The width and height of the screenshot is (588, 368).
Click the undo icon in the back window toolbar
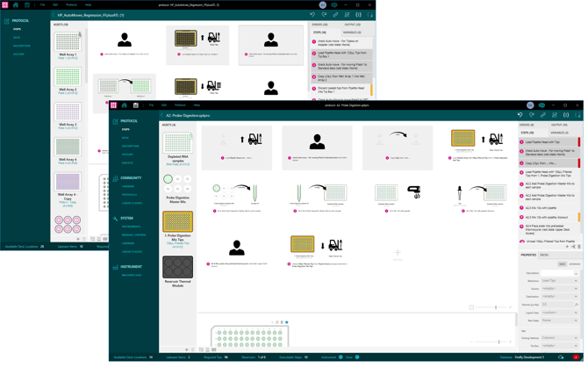[312, 15]
